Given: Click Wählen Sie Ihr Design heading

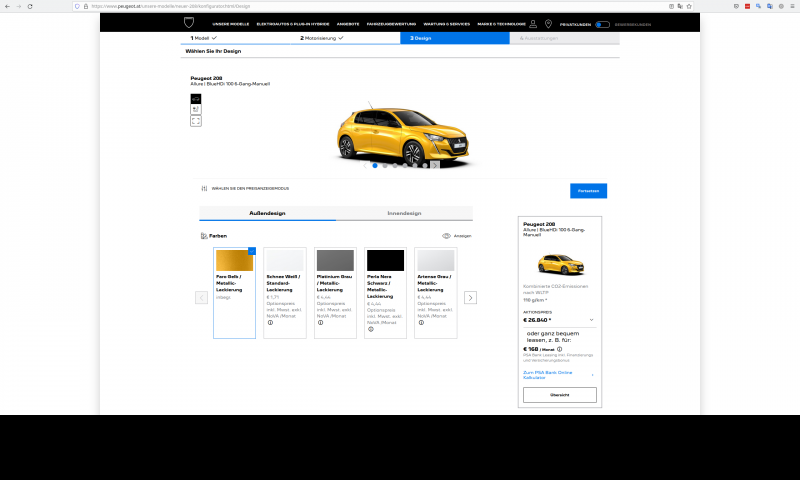Looking at the screenshot, I should pos(213,51).
